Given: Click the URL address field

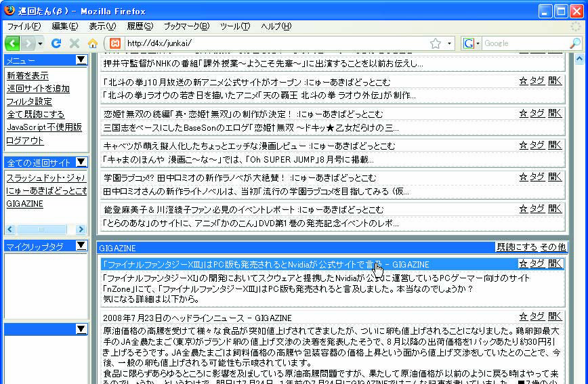Looking at the screenshot, I should pos(277,43).
